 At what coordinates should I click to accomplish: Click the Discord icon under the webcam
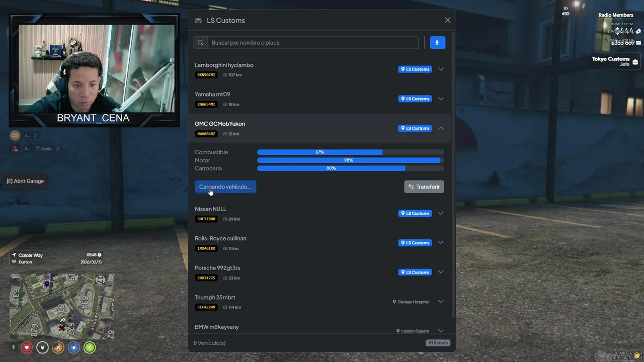click(x=15, y=135)
